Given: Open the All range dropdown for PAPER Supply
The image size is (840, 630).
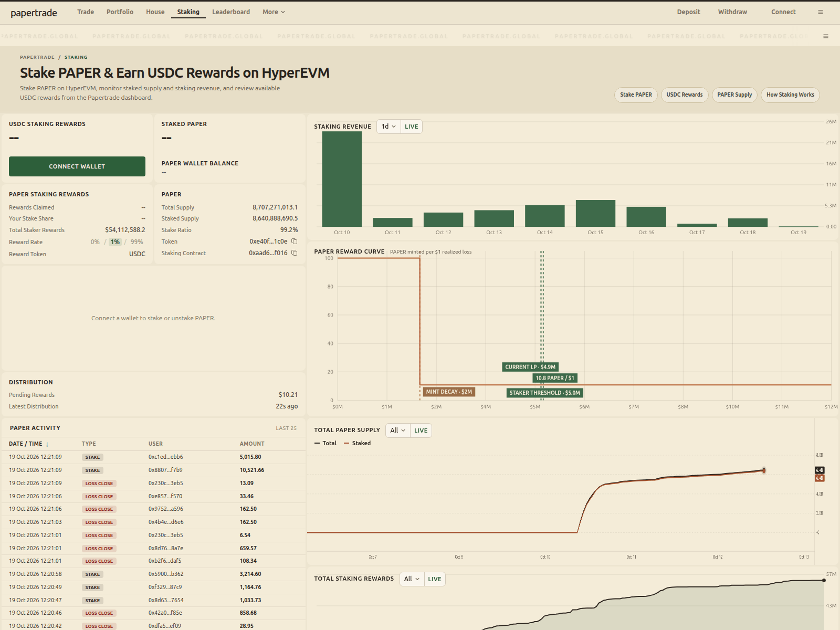Looking at the screenshot, I should (398, 430).
